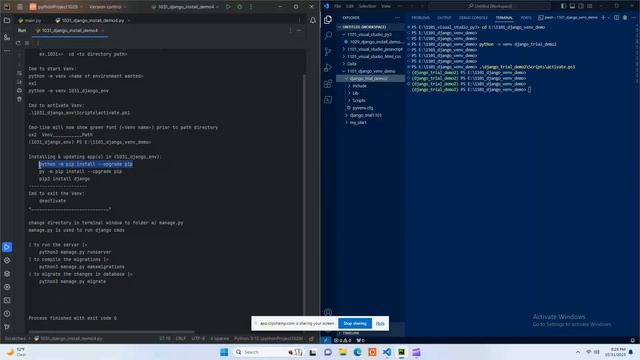640x360 pixels.
Task: Toggle secondary sidebar layout icon in VS Code title bar
Action: pyautogui.click(x=581, y=6)
